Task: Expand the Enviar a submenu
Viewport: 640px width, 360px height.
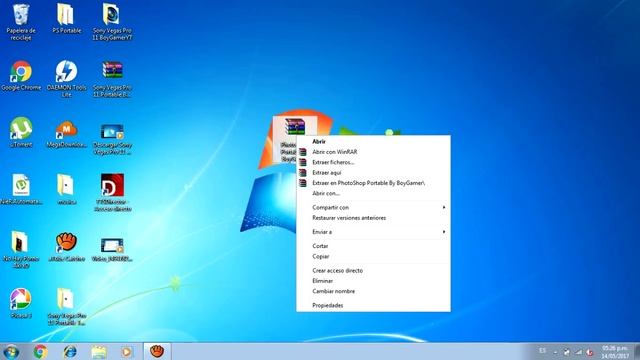Action: click(373, 232)
